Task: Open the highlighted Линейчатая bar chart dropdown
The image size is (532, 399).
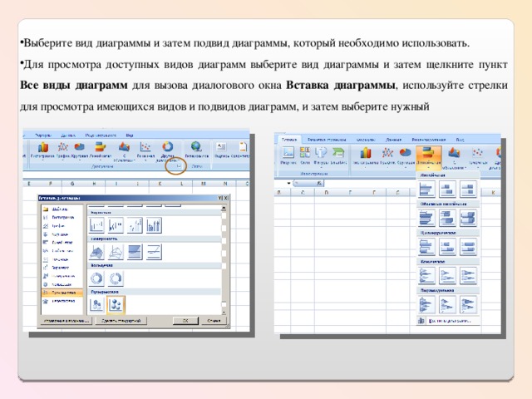Action: [428, 158]
